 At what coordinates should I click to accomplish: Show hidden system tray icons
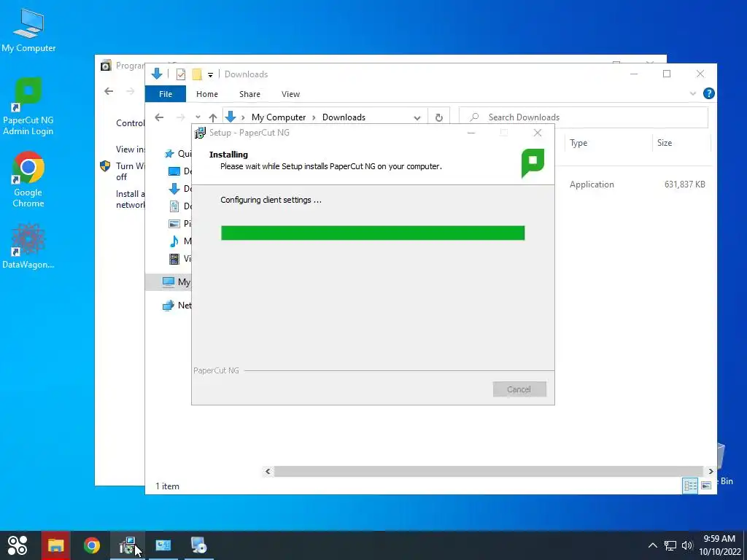(x=653, y=545)
